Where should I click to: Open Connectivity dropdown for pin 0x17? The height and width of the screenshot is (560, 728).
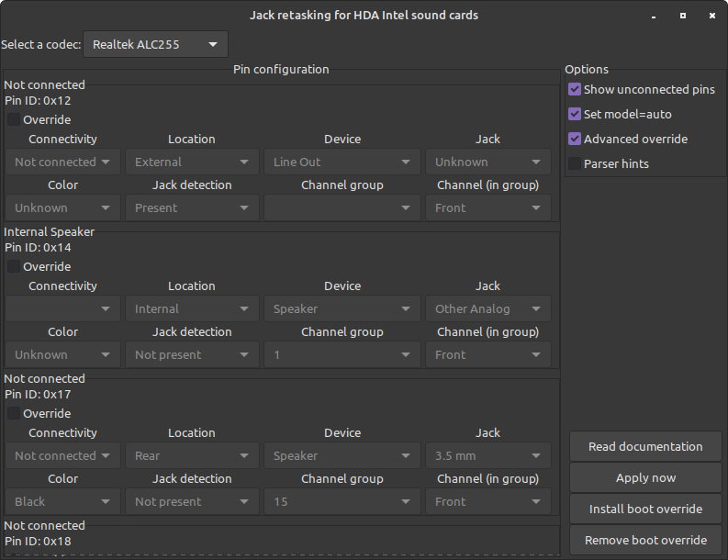click(62, 455)
